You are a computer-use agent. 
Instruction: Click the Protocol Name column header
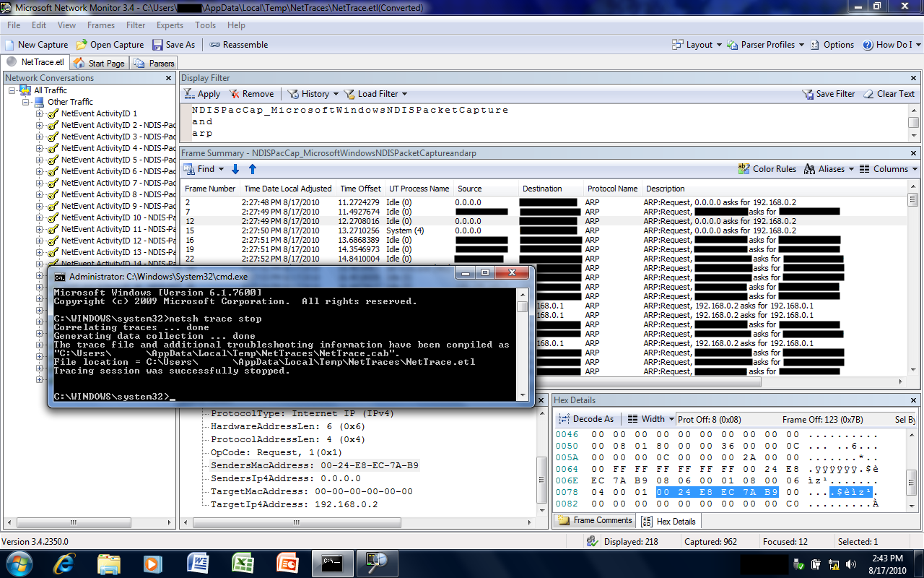(613, 189)
